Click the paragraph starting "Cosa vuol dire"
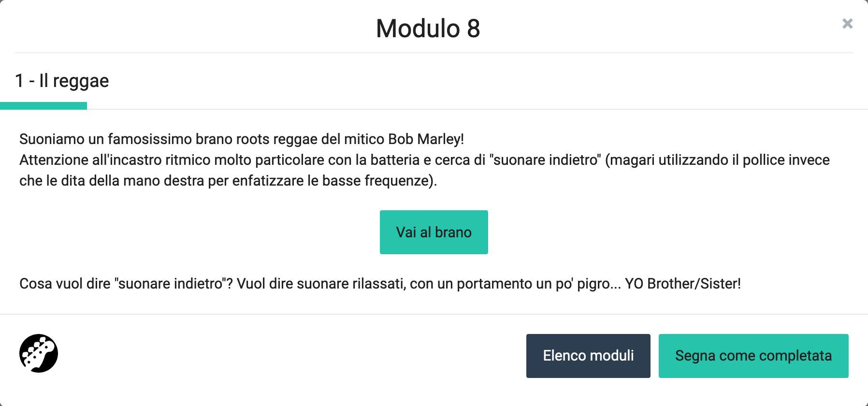 point(379,284)
